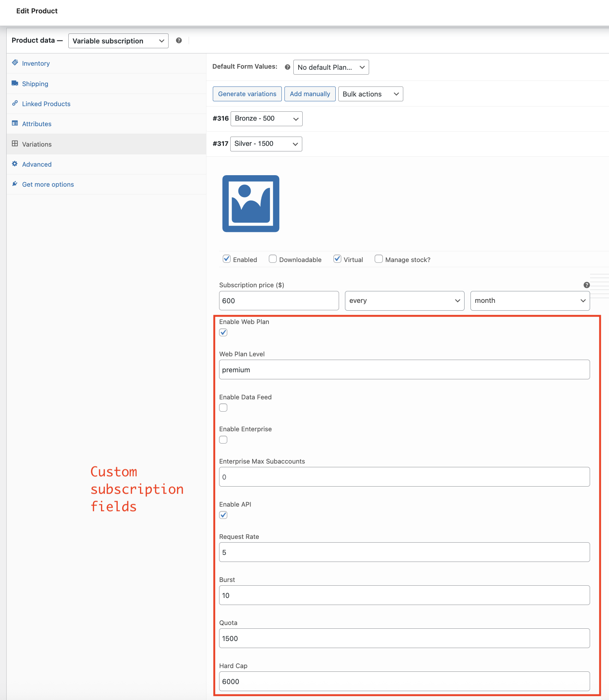The height and width of the screenshot is (700, 609).
Task: Open the Variable subscription product type dropdown
Action: coord(118,41)
